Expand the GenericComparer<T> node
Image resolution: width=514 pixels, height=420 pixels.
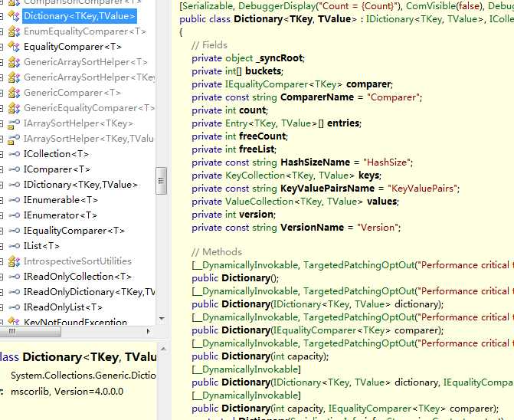[x=2, y=93]
